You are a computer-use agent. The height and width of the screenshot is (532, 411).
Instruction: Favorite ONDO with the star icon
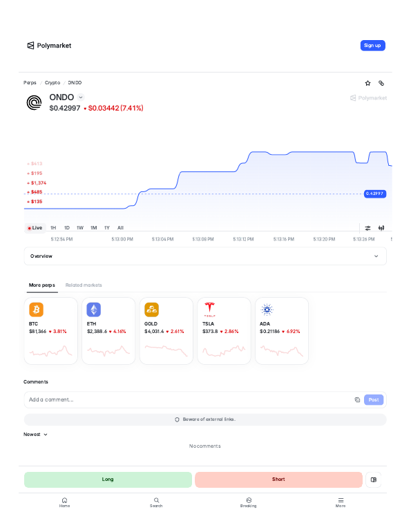pyautogui.click(x=367, y=83)
